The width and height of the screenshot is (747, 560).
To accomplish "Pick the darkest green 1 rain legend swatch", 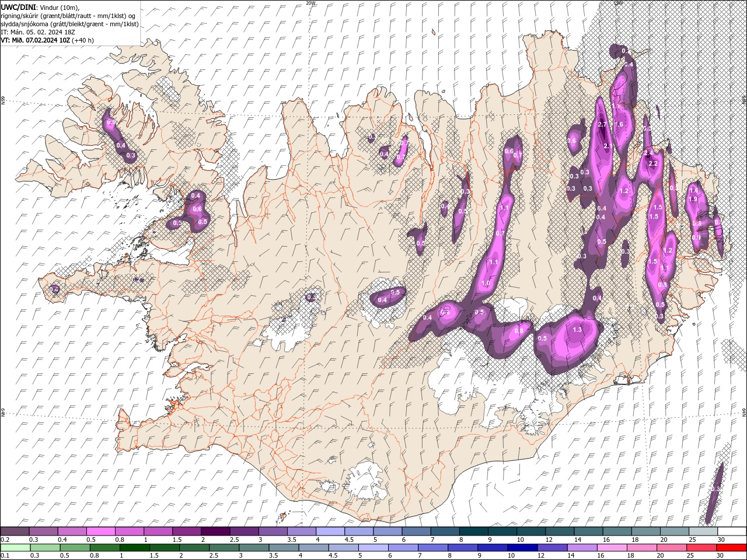I will click(x=134, y=548).
